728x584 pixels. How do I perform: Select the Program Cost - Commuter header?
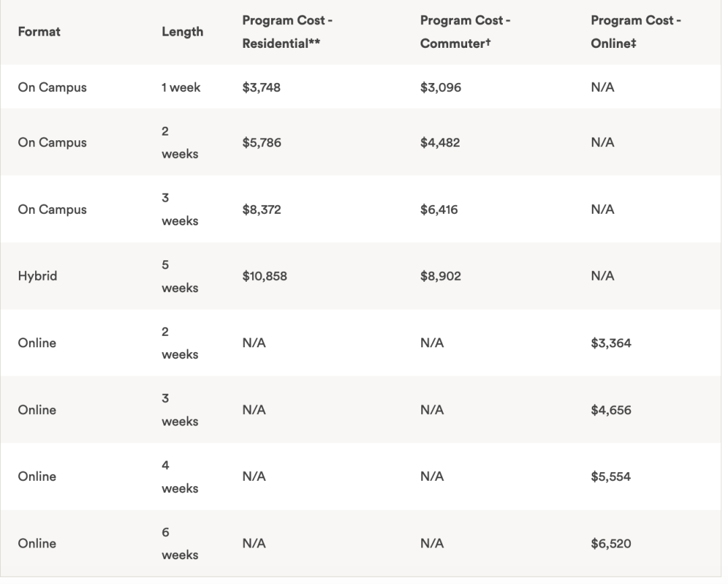[x=465, y=32]
